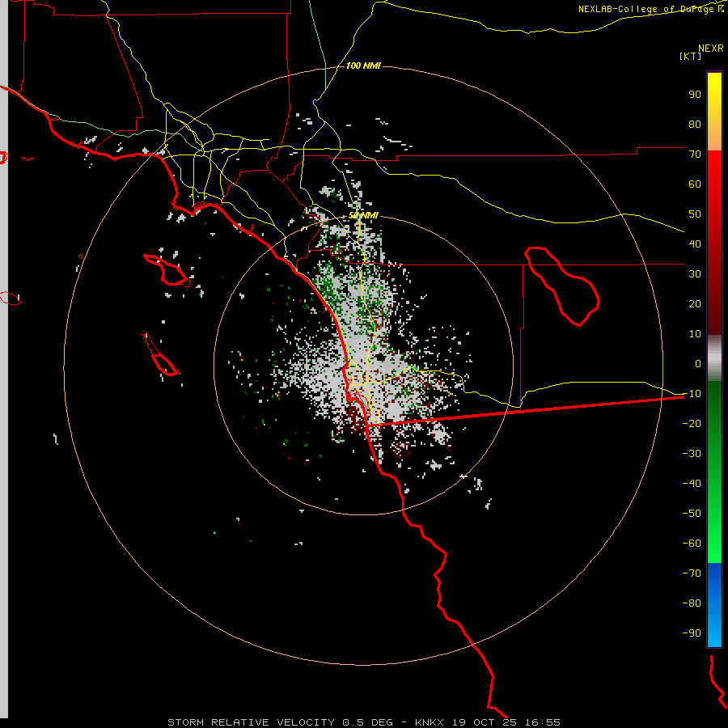
Task: Click the 19 OCT 25 date text
Action: (x=485, y=722)
